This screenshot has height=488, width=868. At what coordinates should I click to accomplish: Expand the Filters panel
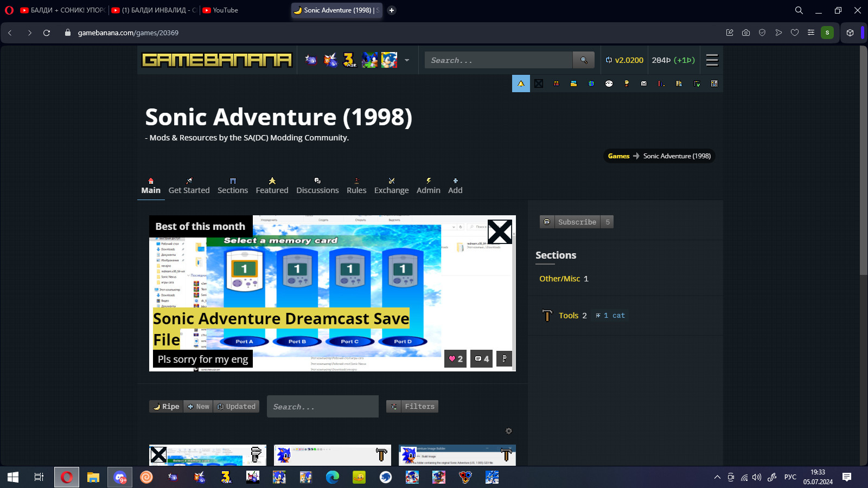pos(412,406)
